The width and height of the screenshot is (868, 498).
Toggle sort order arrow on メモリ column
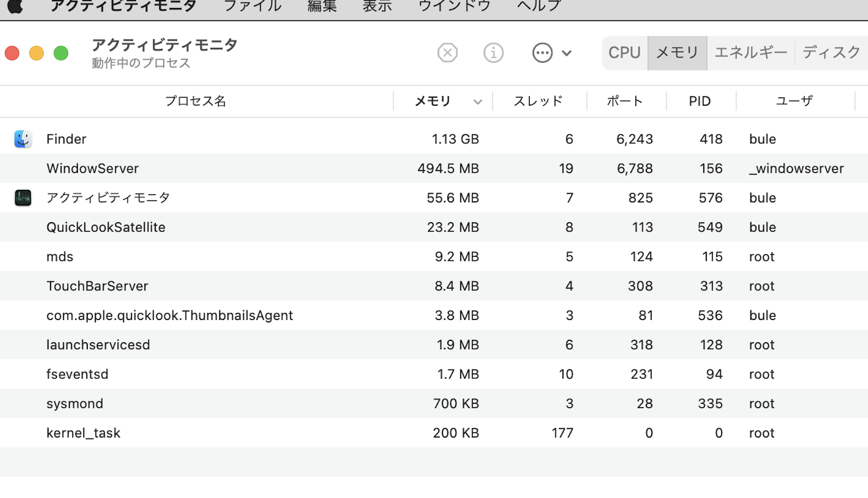[x=478, y=102]
